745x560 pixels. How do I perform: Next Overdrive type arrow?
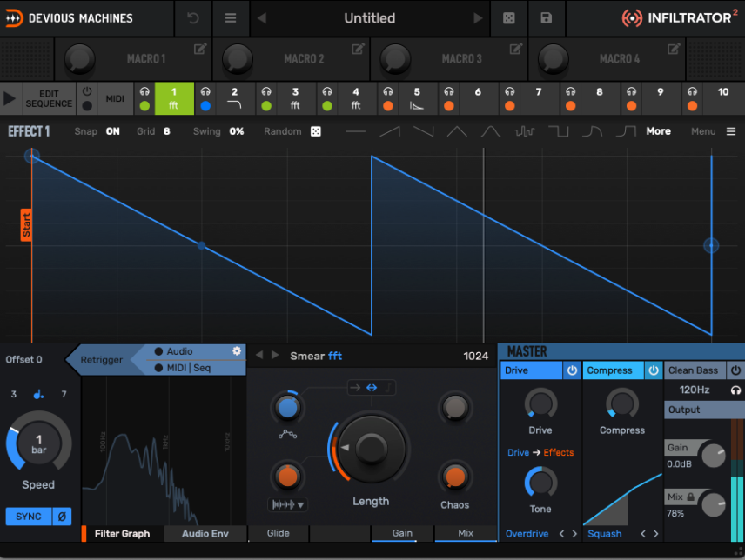574,533
